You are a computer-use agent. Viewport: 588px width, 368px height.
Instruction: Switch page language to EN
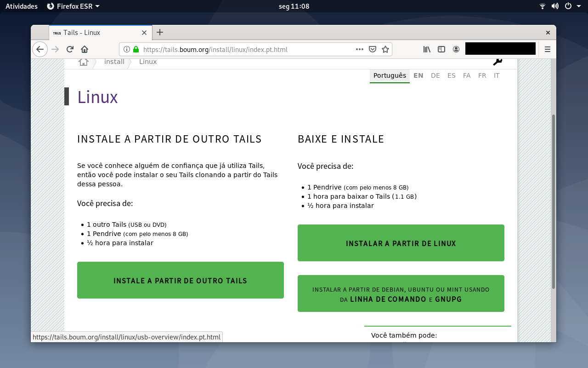[418, 75]
